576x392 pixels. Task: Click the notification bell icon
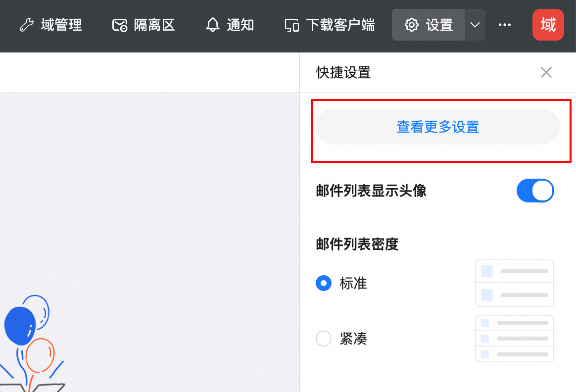tap(213, 25)
